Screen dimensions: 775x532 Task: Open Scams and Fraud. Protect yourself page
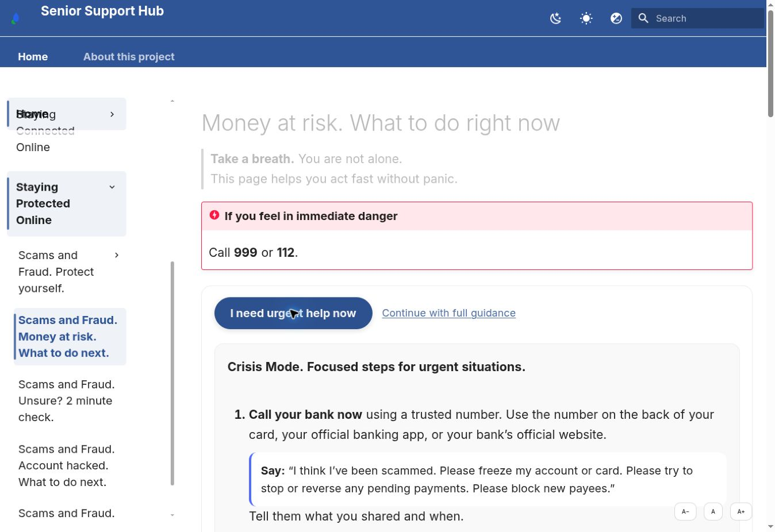point(56,272)
